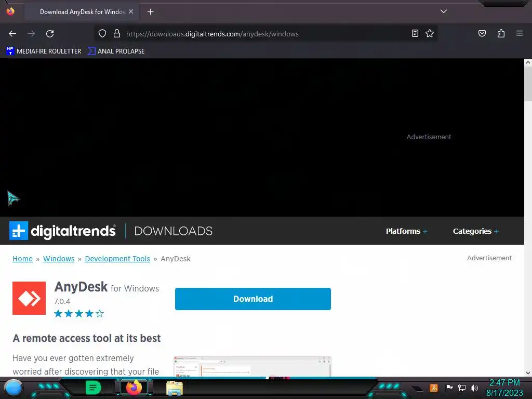Expand the Categories menu
The image size is (532, 399).
pyautogui.click(x=476, y=231)
